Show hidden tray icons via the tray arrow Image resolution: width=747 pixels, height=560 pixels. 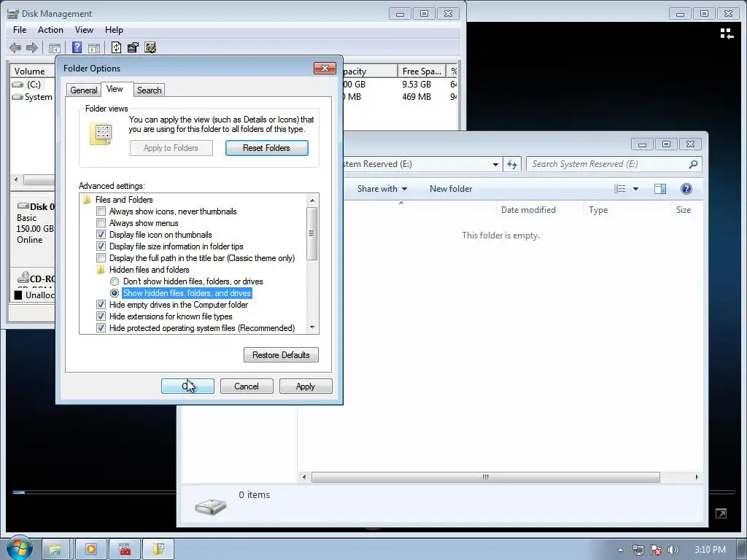point(620,550)
